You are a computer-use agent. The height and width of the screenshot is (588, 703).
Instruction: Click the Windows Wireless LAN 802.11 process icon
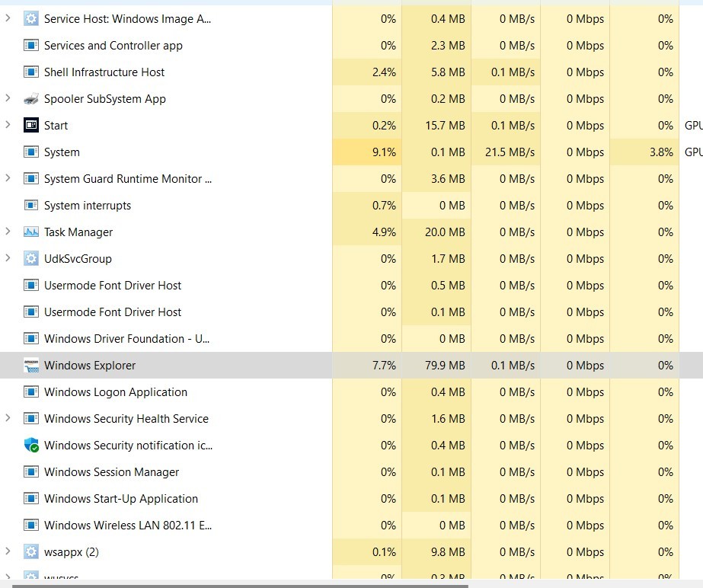point(31,526)
